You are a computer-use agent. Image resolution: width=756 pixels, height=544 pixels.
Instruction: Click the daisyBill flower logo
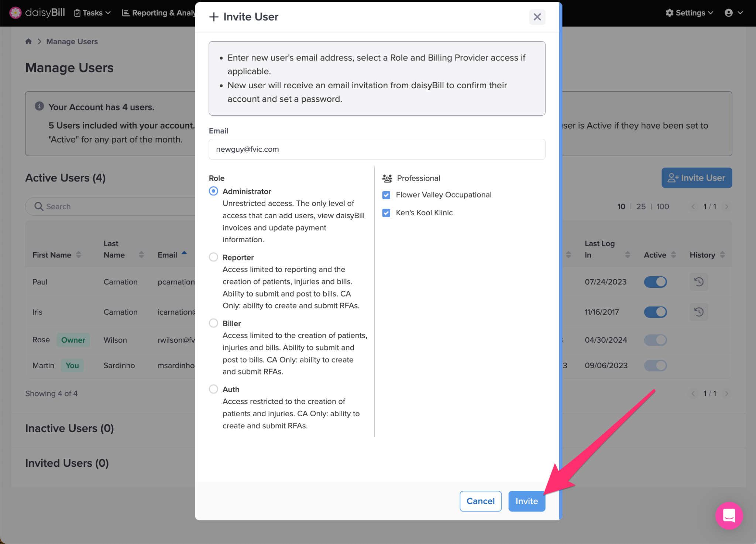(15, 13)
